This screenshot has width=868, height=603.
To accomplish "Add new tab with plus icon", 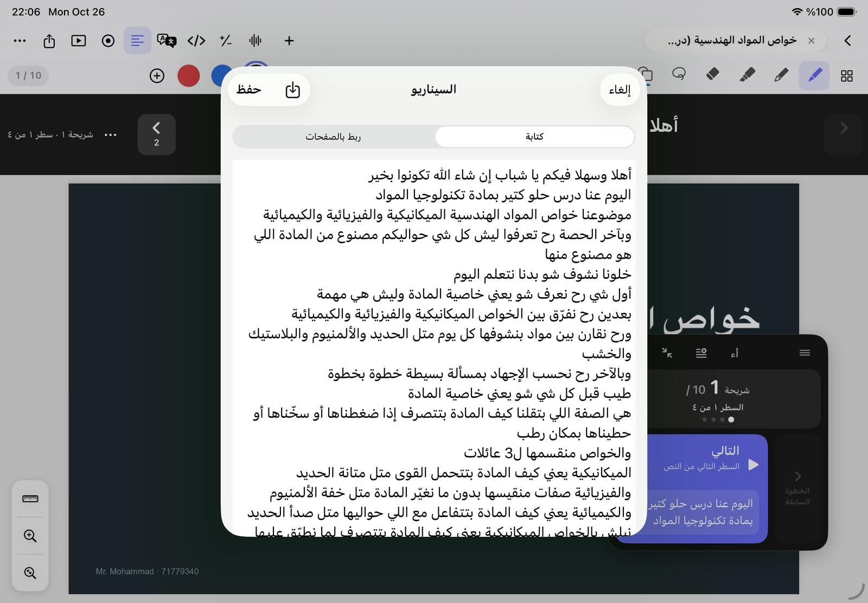I will 289,41.
